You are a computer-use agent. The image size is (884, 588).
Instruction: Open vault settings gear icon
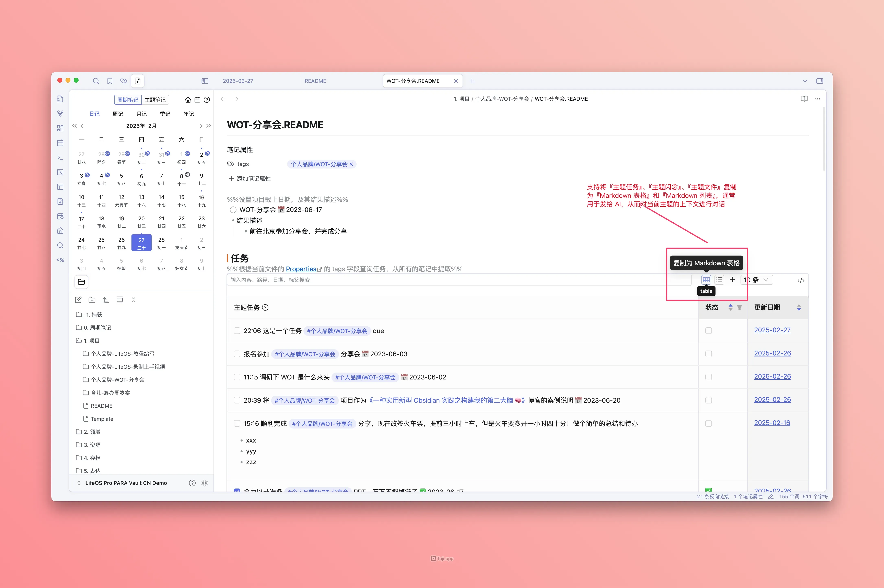[x=204, y=483]
